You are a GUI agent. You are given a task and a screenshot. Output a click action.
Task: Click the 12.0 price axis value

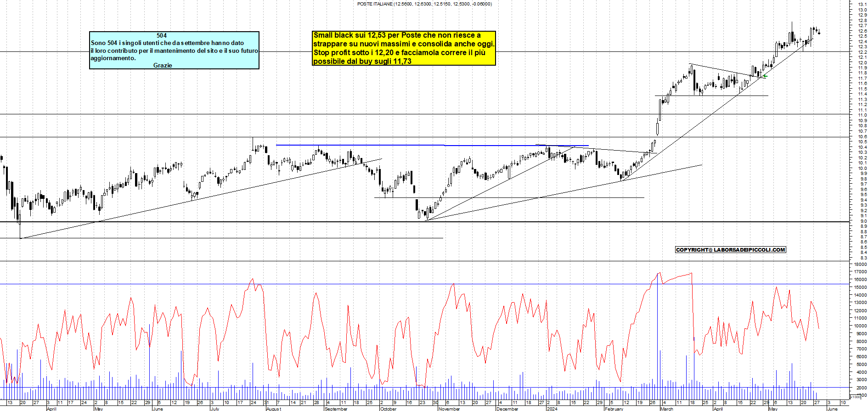point(862,62)
